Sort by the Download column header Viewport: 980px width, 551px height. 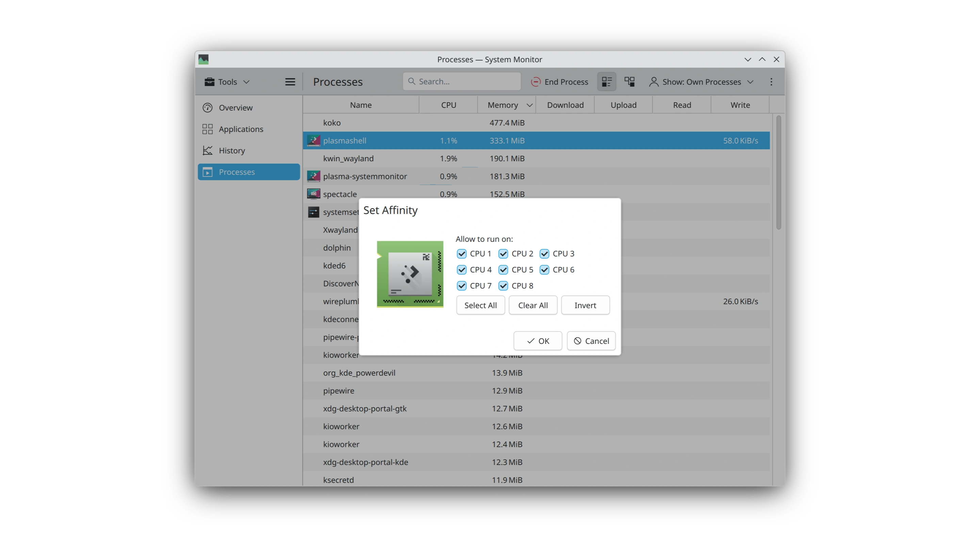tap(565, 105)
